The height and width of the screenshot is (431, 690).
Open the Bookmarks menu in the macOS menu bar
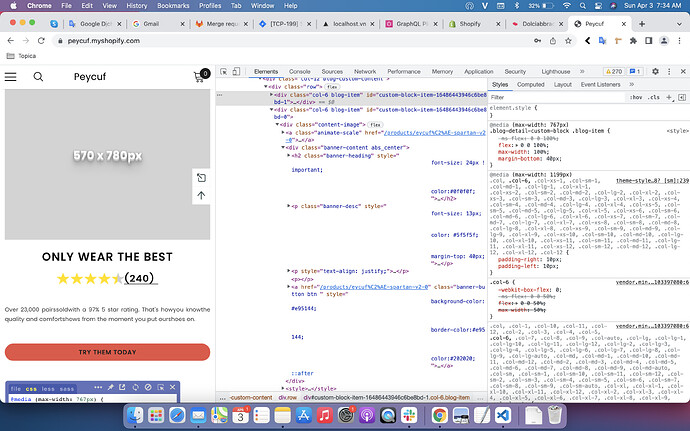point(173,6)
